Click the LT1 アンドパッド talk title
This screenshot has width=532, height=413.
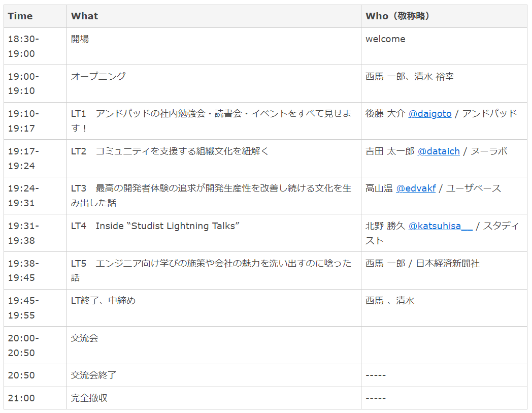click(x=211, y=120)
